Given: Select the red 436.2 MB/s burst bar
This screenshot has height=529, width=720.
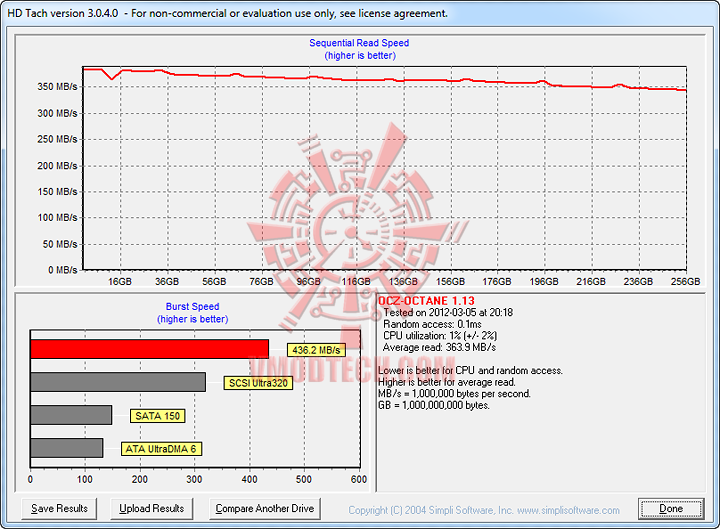Looking at the screenshot, I should point(149,349).
